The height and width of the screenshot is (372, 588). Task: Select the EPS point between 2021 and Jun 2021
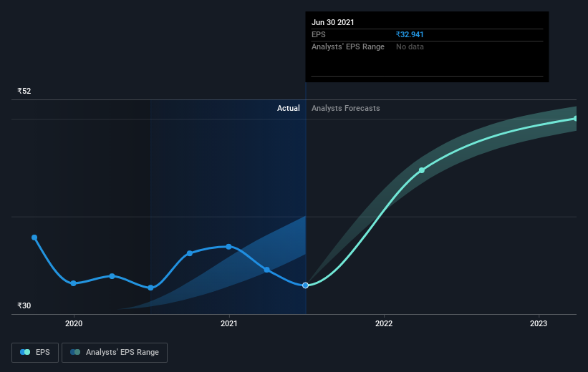[266, 270]
